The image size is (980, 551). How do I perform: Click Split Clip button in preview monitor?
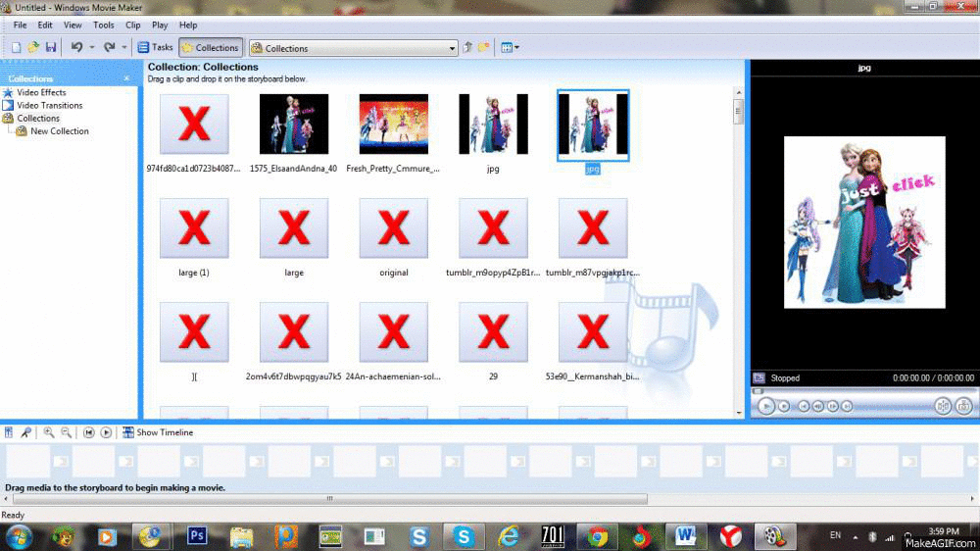(943, 406)
